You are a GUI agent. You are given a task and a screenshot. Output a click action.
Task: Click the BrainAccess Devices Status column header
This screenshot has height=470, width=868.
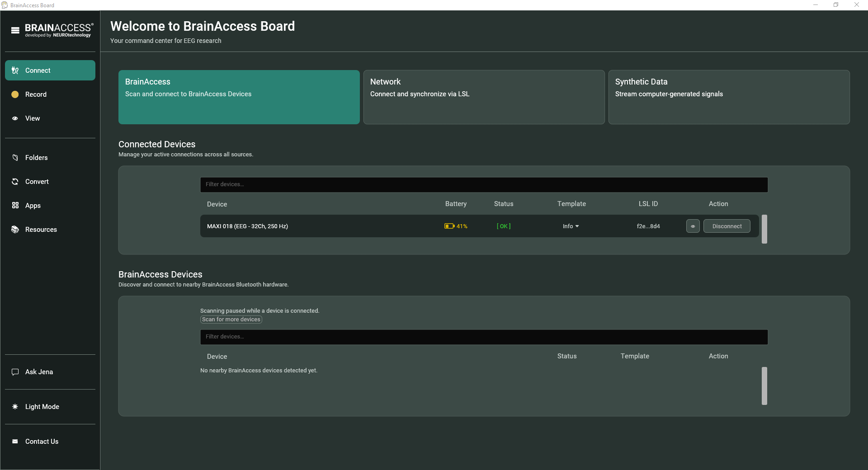coord(567,356)
